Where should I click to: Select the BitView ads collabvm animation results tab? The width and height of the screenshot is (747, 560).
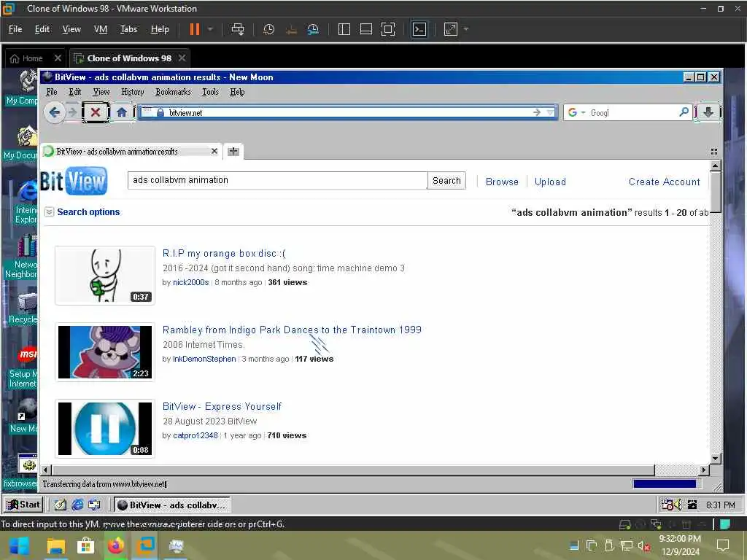pyautogui.click(x=130, y=152)
